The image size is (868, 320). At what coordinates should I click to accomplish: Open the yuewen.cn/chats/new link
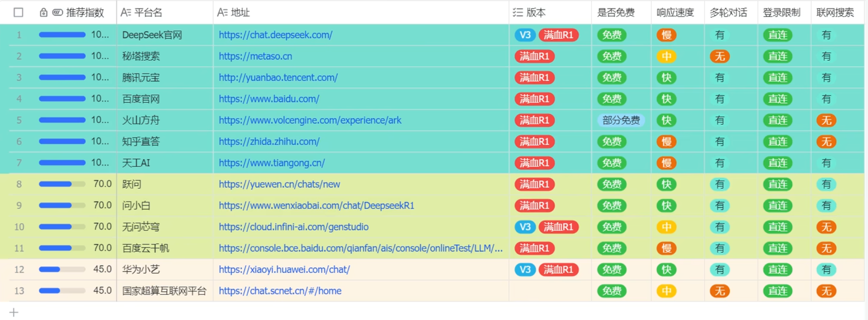tap(279, 184)
